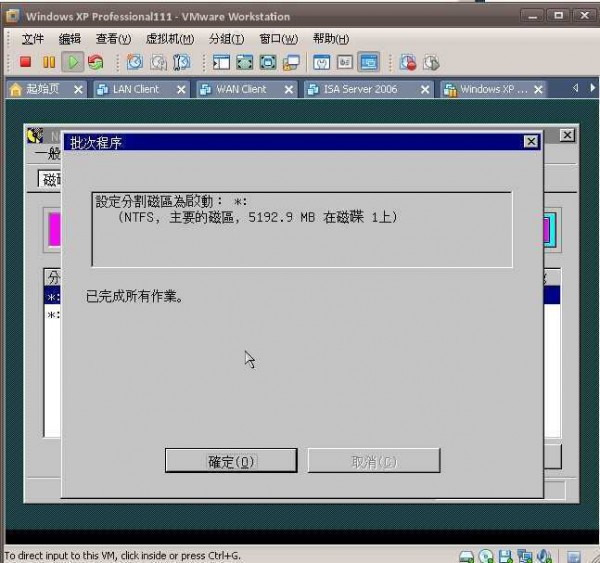Close the 起始页 tab
The height and width of the screenshot is (563, 600).
pyautogui.click(x=78, y=90)
